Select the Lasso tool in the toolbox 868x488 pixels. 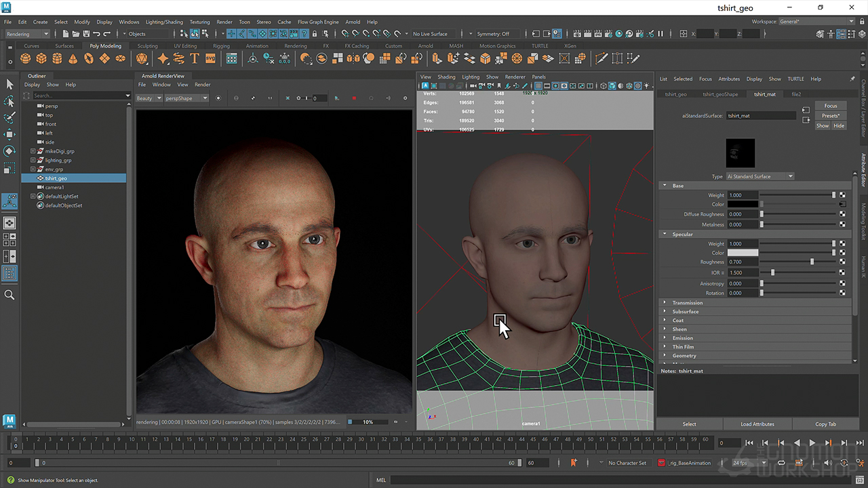tap(9, 101)
